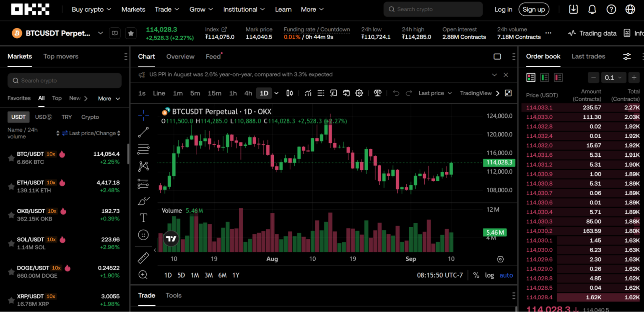Viewport: 644px width, 312px height.
Task: Expand chart to fullscreen
Action: point(508,93)
